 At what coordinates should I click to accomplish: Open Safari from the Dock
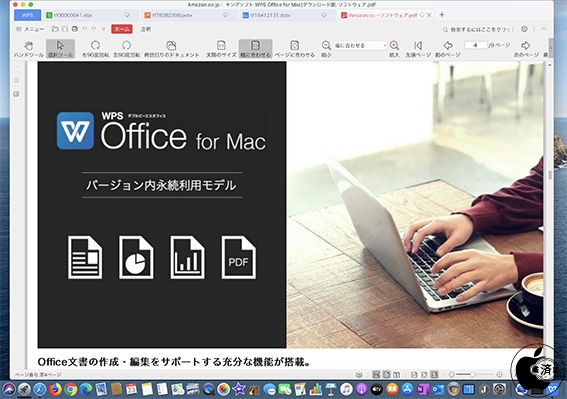(39, 389)
